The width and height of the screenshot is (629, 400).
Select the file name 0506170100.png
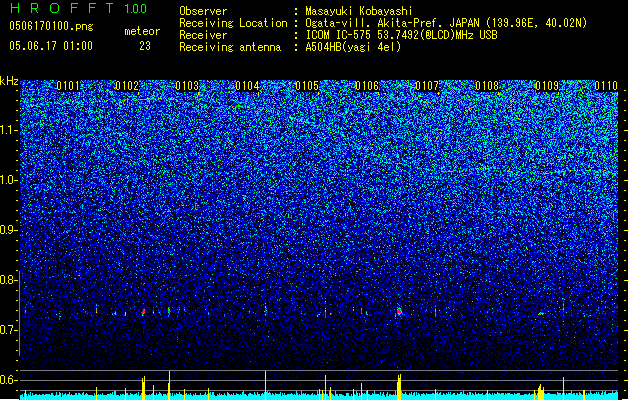pos(51,26)
